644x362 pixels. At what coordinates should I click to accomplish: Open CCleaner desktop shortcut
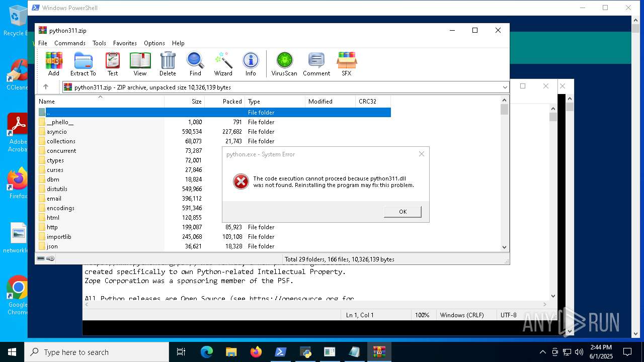coord(17,75)
